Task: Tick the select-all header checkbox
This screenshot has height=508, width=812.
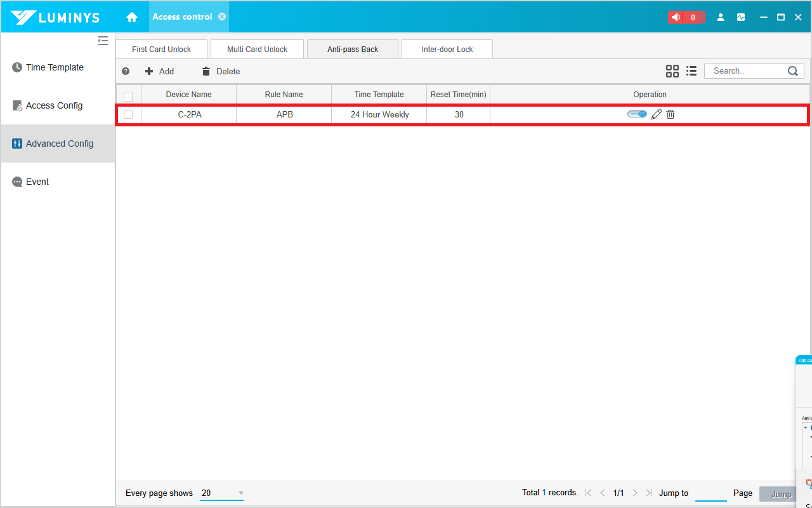Action: 128,97
